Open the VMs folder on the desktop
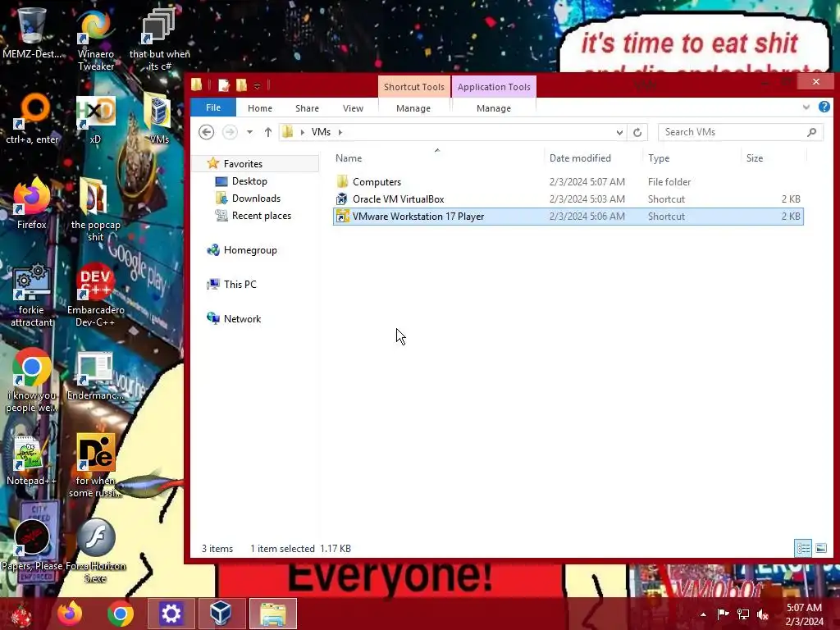This screenshot has height=630, width=840. pos(158,119)
